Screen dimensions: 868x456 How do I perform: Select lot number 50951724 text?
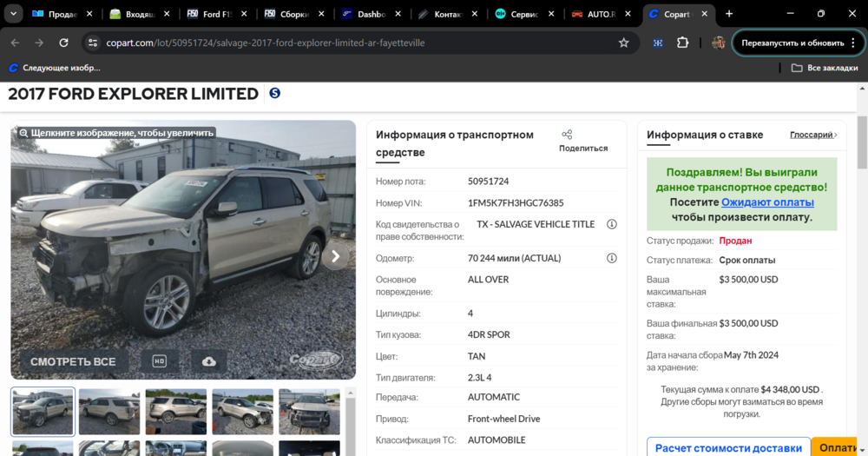tap(488, 182)
